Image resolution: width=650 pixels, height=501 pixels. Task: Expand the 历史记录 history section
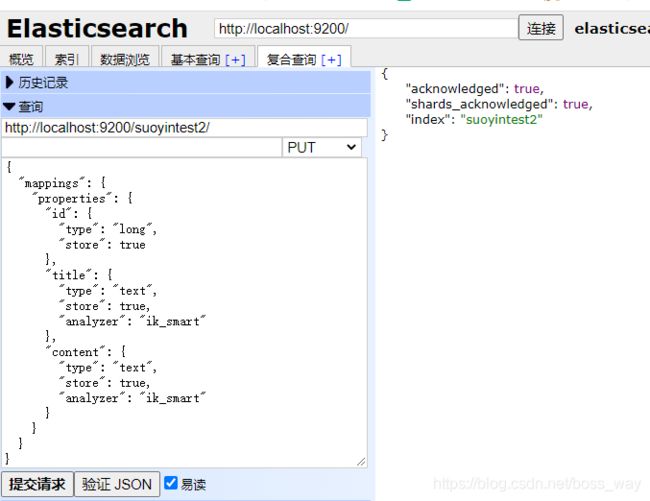tap(185, 82)
